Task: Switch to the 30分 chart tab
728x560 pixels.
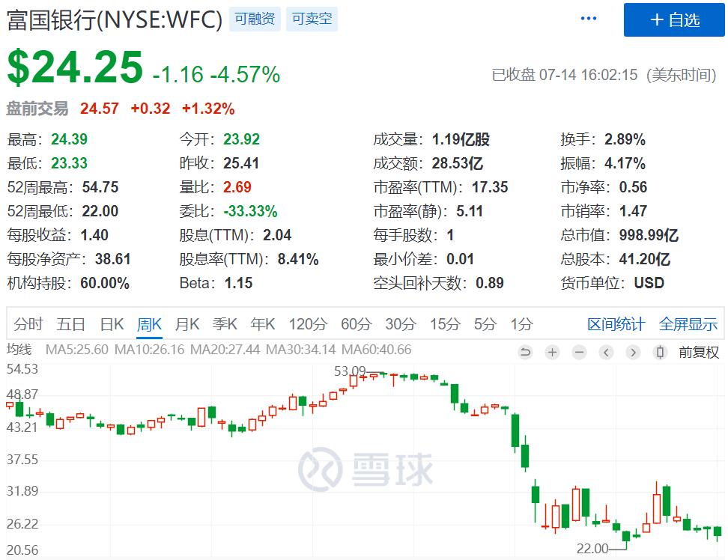Action: click(400, 324)
